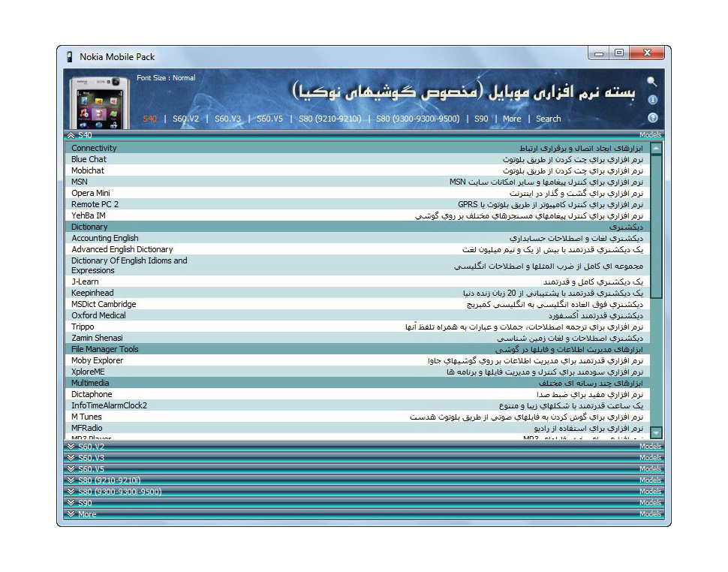Select the Oxford Medical entry

click(x=357, y=315)
